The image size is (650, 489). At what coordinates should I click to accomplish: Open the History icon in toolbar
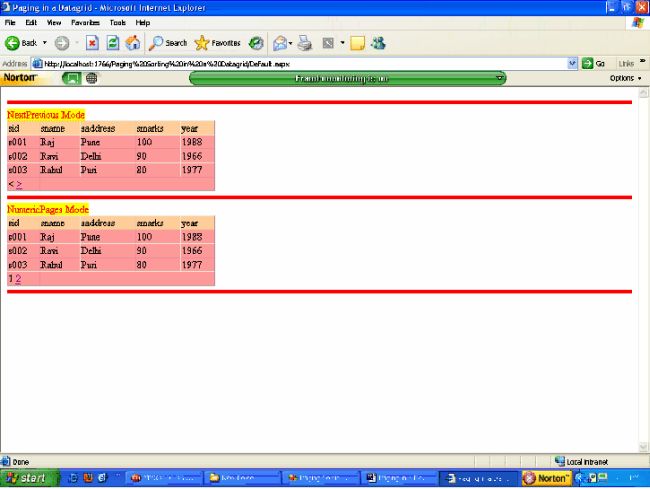256,43
